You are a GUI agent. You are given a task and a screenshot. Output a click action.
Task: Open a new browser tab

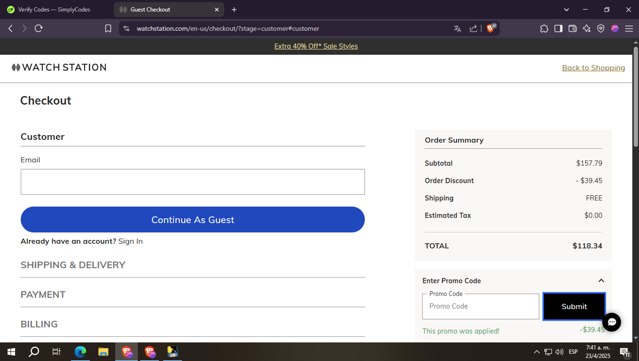pyautogui.click(x=234, y=9)
